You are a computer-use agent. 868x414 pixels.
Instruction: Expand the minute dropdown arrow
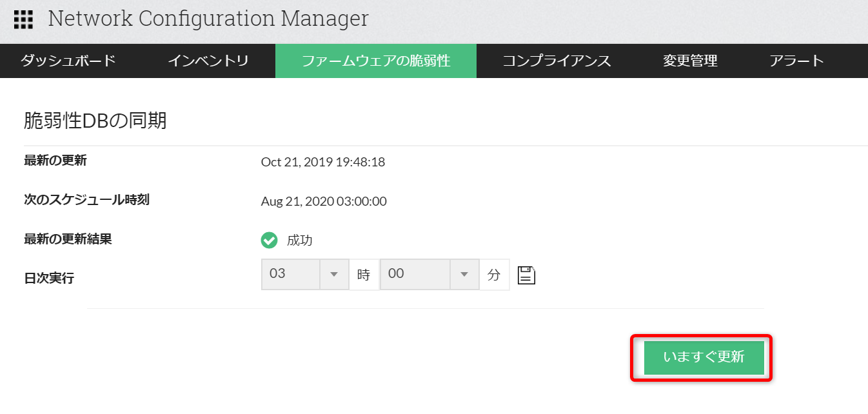[x=464, y=275]
